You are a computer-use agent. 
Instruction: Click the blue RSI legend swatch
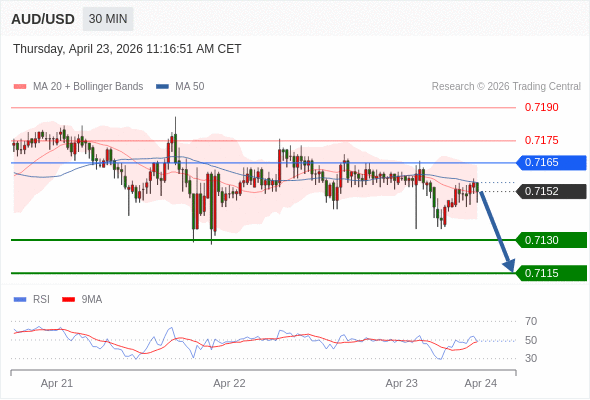click(x=20, y=300)
